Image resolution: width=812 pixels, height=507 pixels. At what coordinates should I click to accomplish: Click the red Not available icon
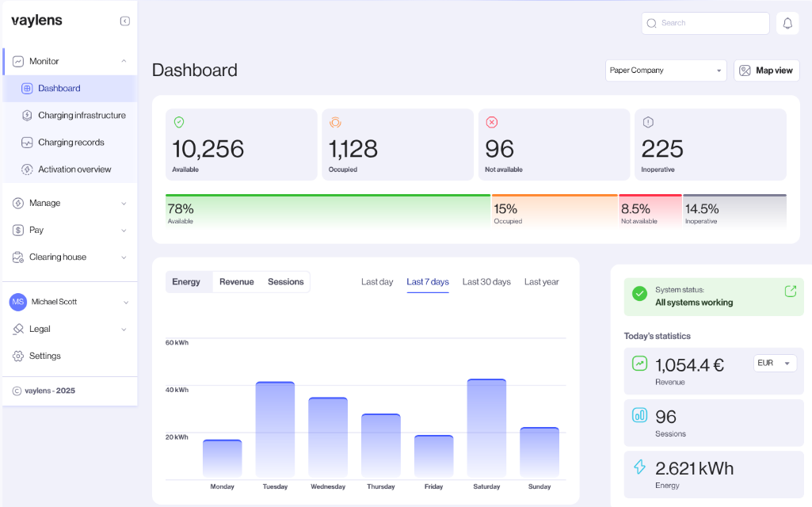[x=491, y=122]
